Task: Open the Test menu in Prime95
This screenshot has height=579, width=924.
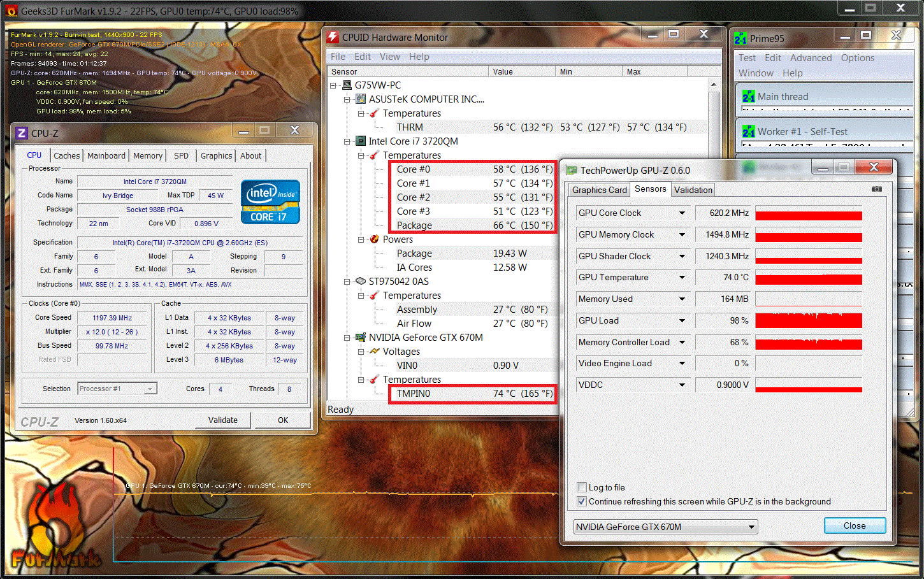Action: pos(747,58)
